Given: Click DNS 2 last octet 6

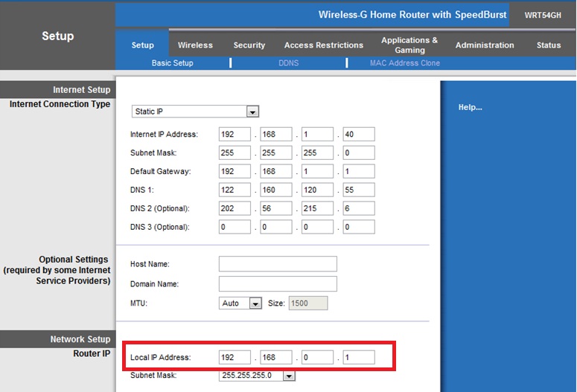Looking at the screenshot, I should click(359, 208).
